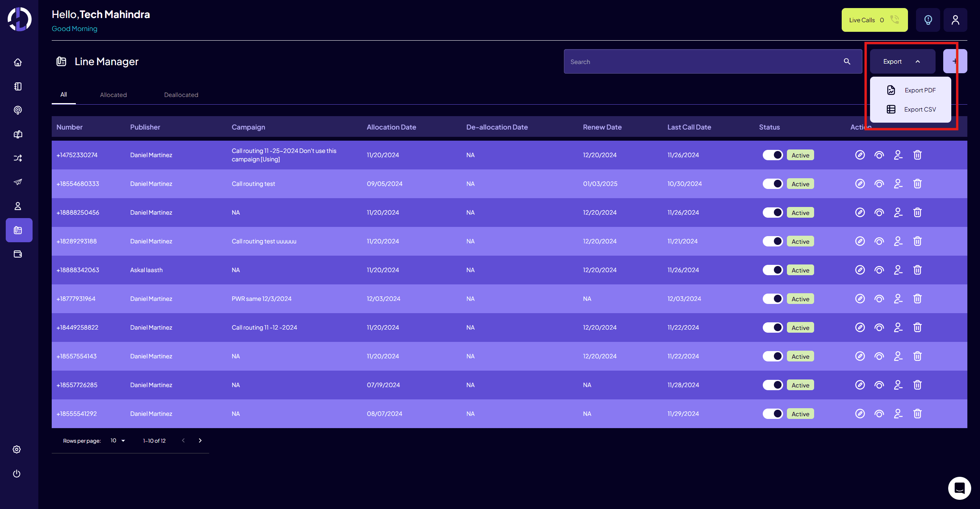The width and height of the screenshot is (980, 509).
Task: Open rows per page dropdown
Action: click(x=118, y=441)
